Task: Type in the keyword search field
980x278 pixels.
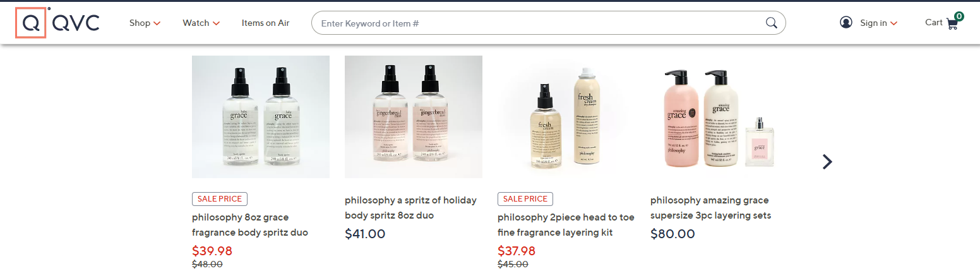Action: click(537, 23)
